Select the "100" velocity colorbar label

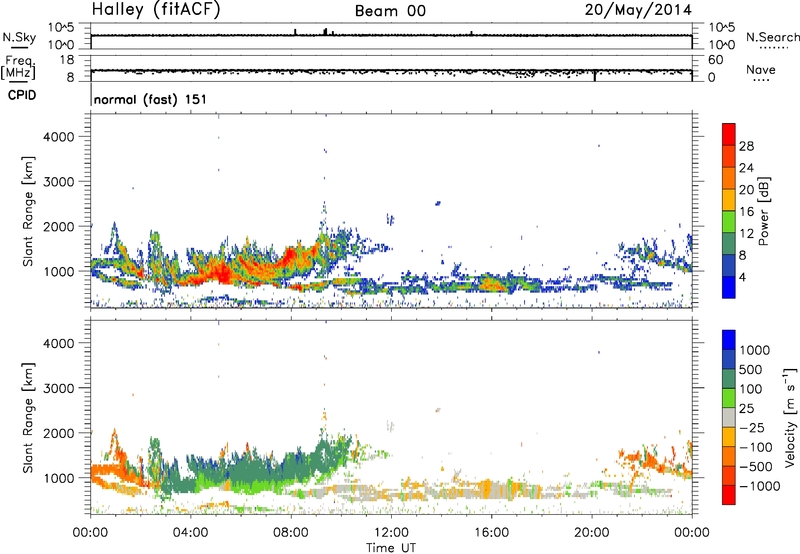[751, 389]
